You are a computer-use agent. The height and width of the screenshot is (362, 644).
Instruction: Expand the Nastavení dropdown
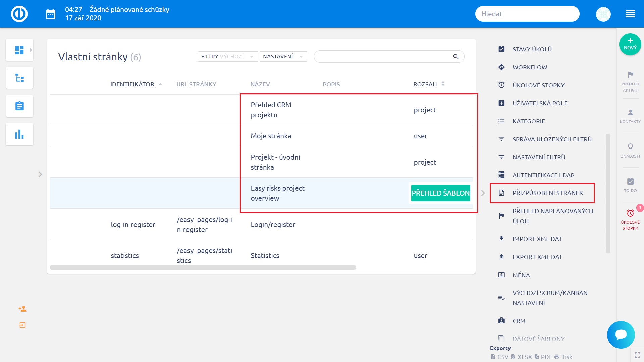(x=283, y=57)
